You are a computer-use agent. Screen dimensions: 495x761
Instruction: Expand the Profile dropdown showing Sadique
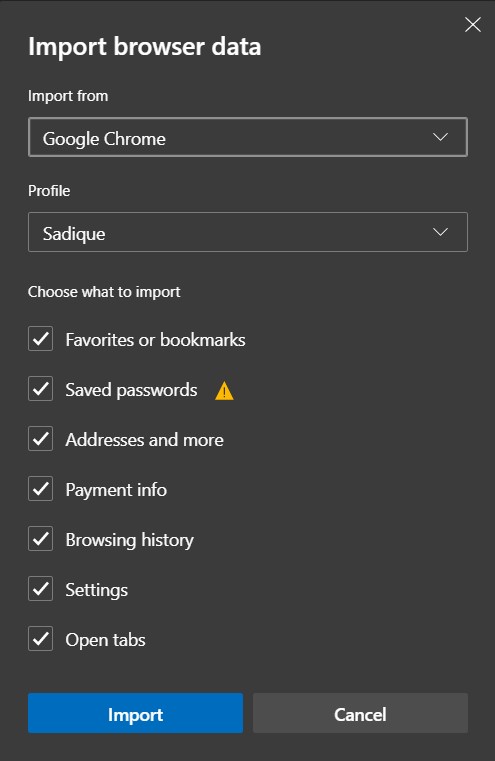pos(248,232)
